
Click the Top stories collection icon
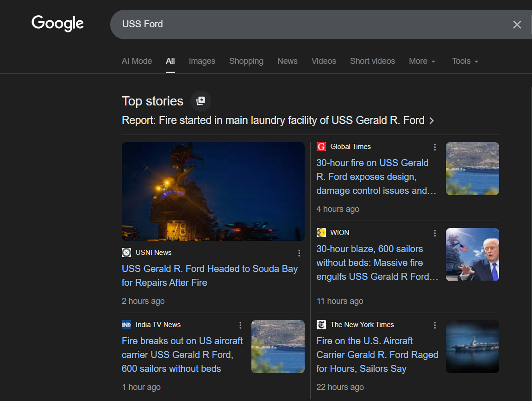(200, 101)
